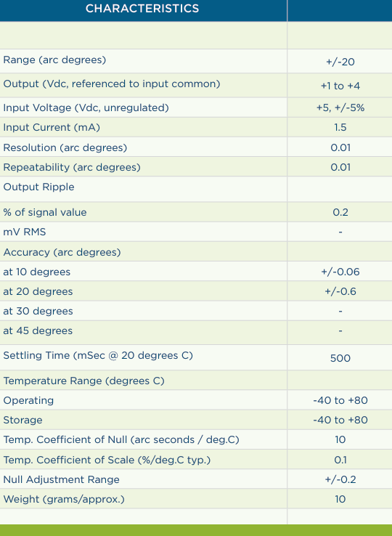Screen dimensions: 392x536
Task: Select the Output Vdc referenced row label
Action: click(112, 84)
